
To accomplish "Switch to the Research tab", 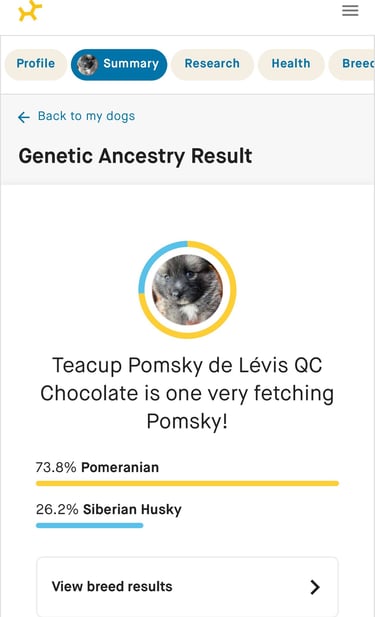I will pyautogui.click(x=212, y=64).
